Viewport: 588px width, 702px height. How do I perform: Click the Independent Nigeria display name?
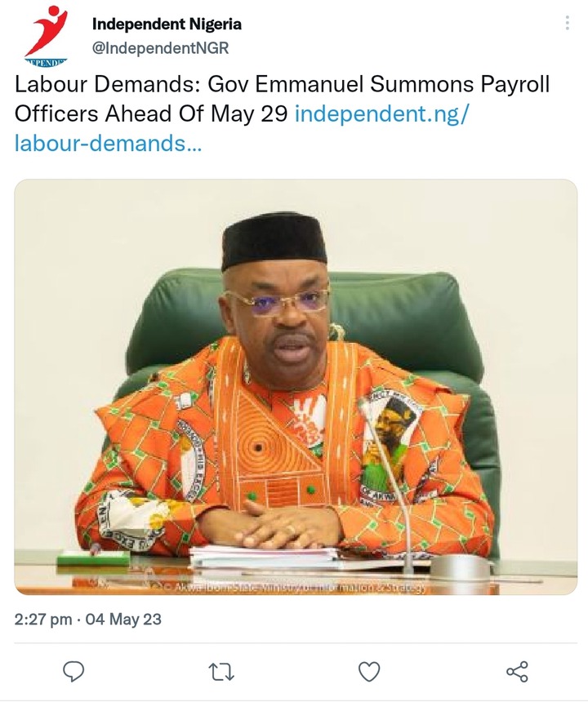(167, 24)
